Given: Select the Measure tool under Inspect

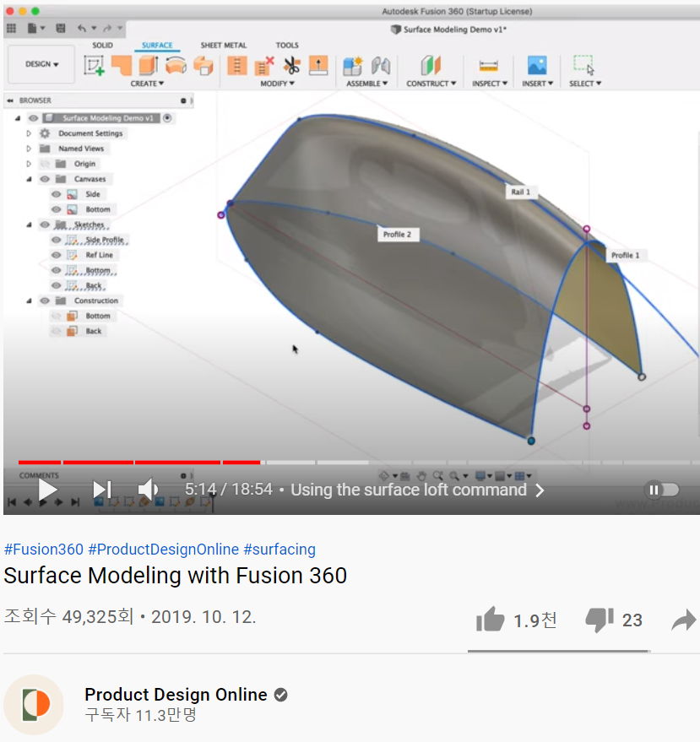Looking at the screenshot, I should point(489,66).
